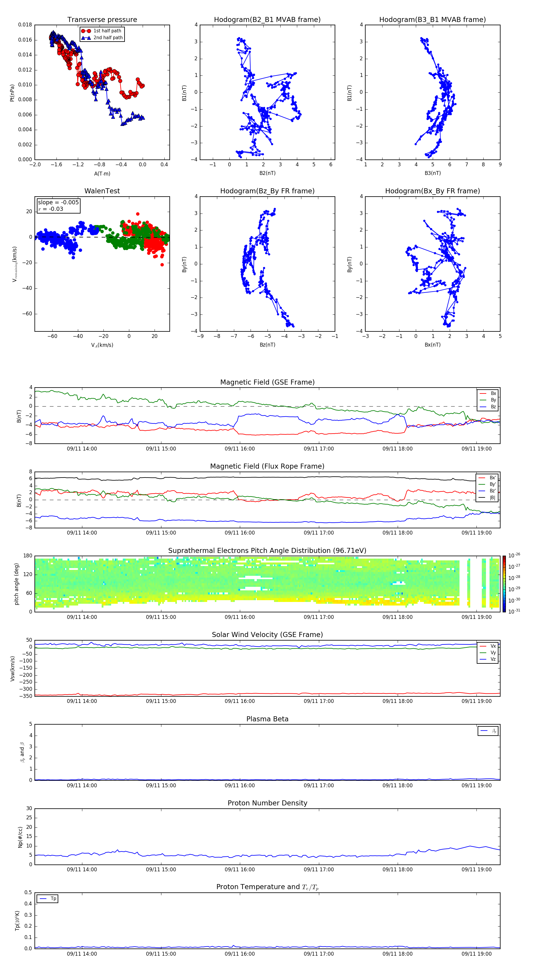This screenshot has width=535, height=980.
Task: Click the '2nd half path' legend entry
Action: click(103, 38)
